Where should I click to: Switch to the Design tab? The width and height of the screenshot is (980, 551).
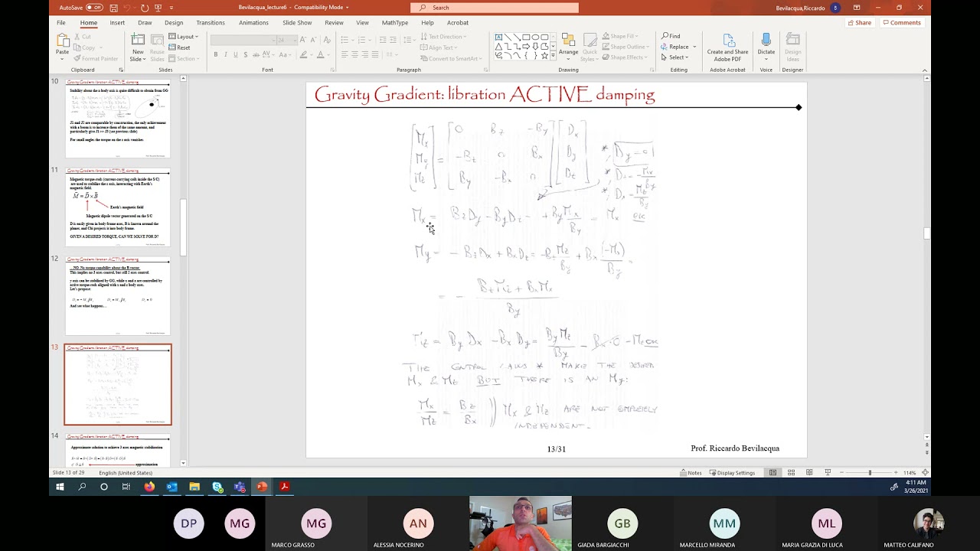pos(174,23)
